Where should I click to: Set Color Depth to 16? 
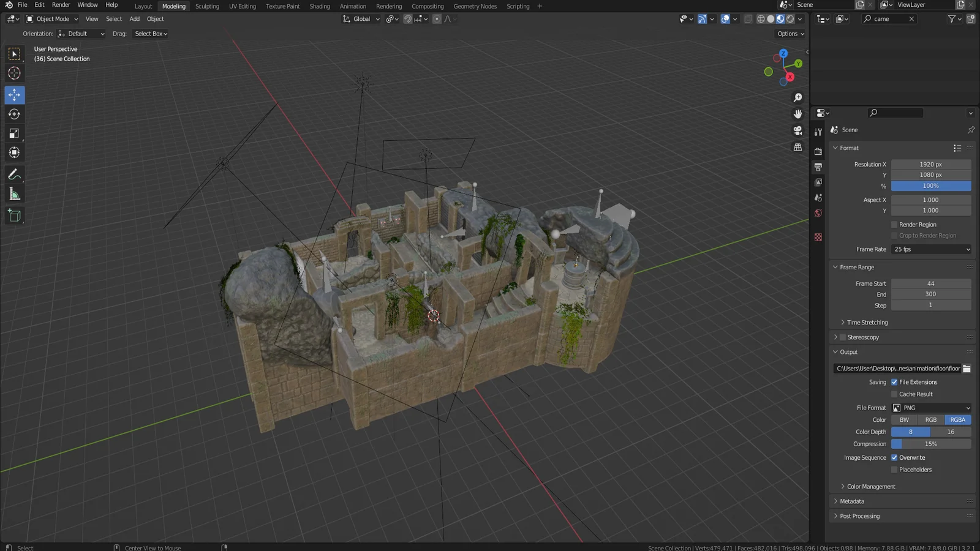click(951, 432)
